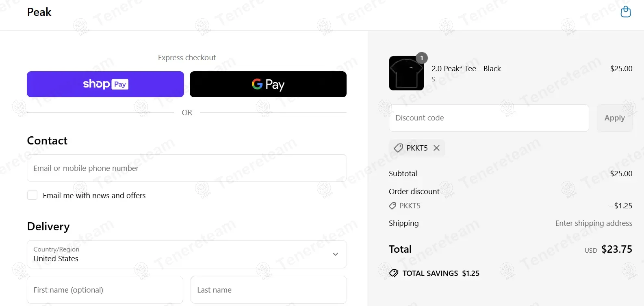The height and width of the screenshot is (306, 644).
Task: Click the Total Savings tag icon
Action: coord(394,273)
